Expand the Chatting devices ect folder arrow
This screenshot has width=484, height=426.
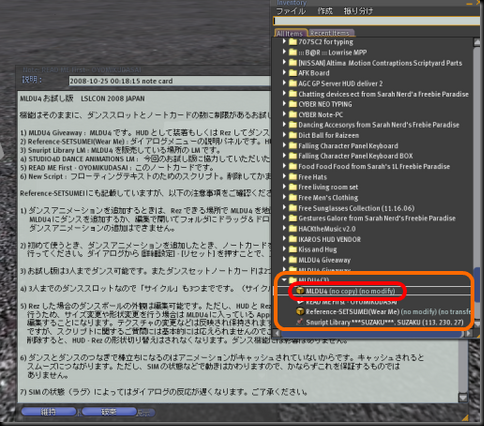pos(284,93)
